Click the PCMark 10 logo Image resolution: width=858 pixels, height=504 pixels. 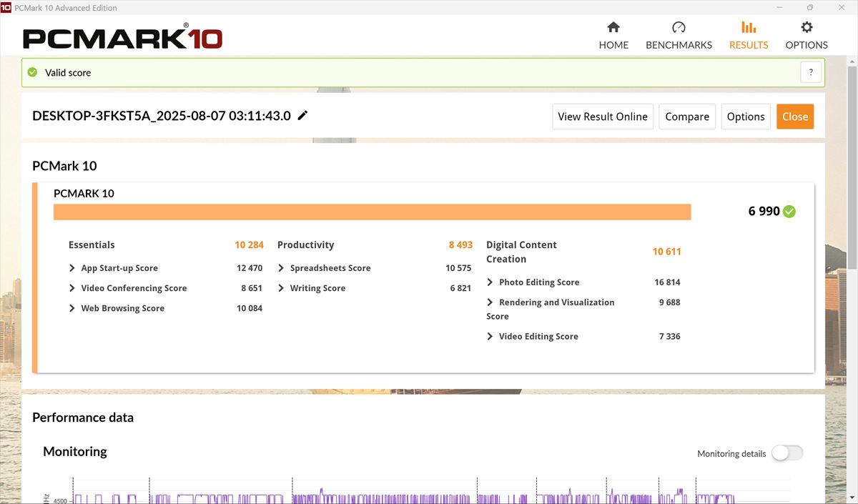(122, 38)
